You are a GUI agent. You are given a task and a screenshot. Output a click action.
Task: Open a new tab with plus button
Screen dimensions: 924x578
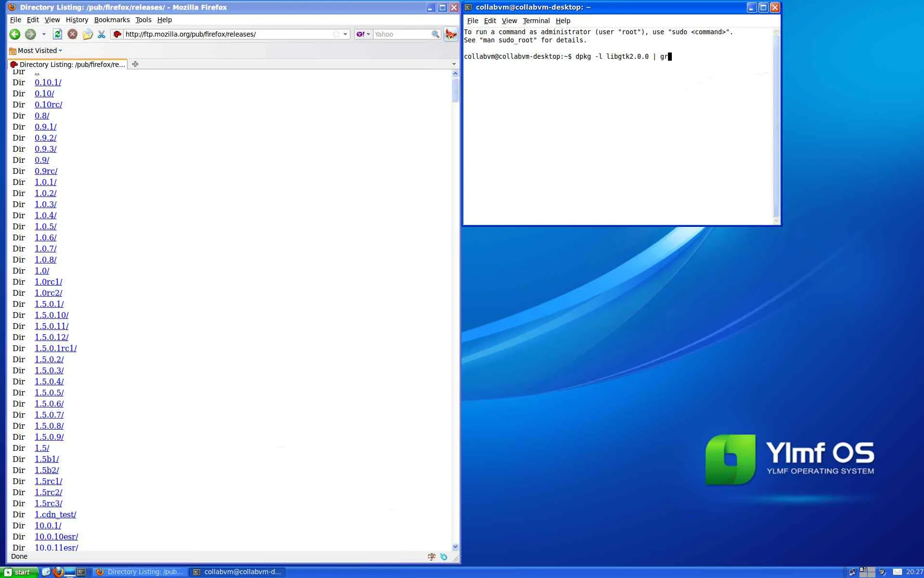pos(135,64)
